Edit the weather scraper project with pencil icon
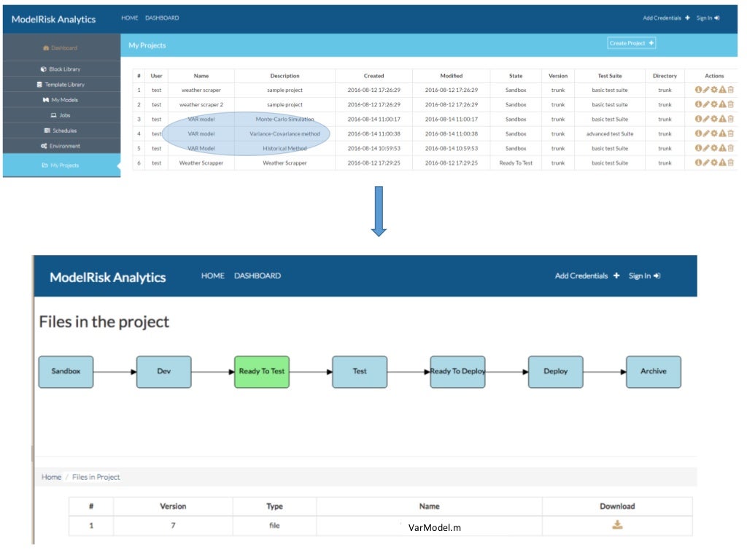This screenshot has height=560, width=747. pos(706,90)
